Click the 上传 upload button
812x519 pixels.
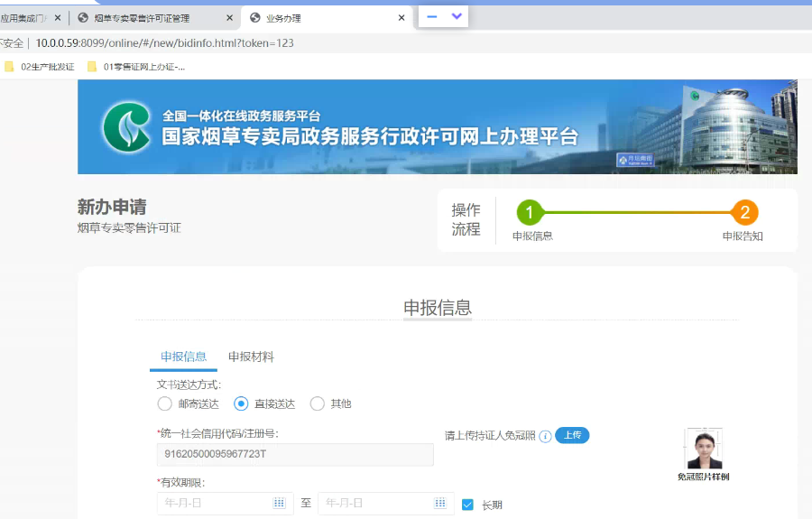572,435
